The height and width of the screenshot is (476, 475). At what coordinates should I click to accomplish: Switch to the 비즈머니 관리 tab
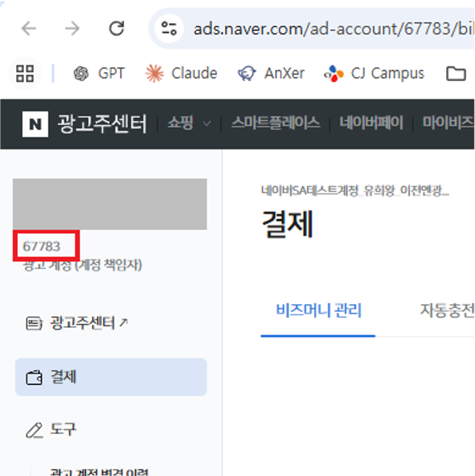(x=319, y=310)
